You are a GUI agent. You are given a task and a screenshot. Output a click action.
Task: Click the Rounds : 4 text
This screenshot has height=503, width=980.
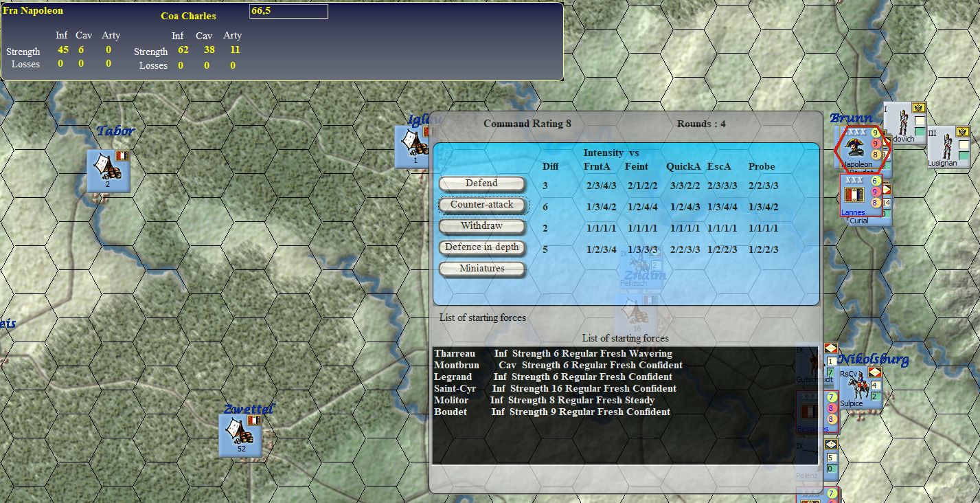click(x=701, y=124)
